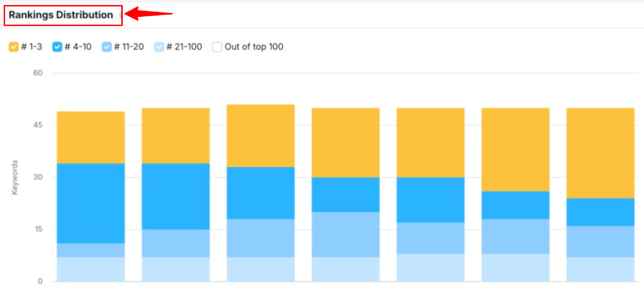This screenshot has height=286, width=644.
Task: Enable the Out of top 100 checkbox
Action: coord(217,47)
